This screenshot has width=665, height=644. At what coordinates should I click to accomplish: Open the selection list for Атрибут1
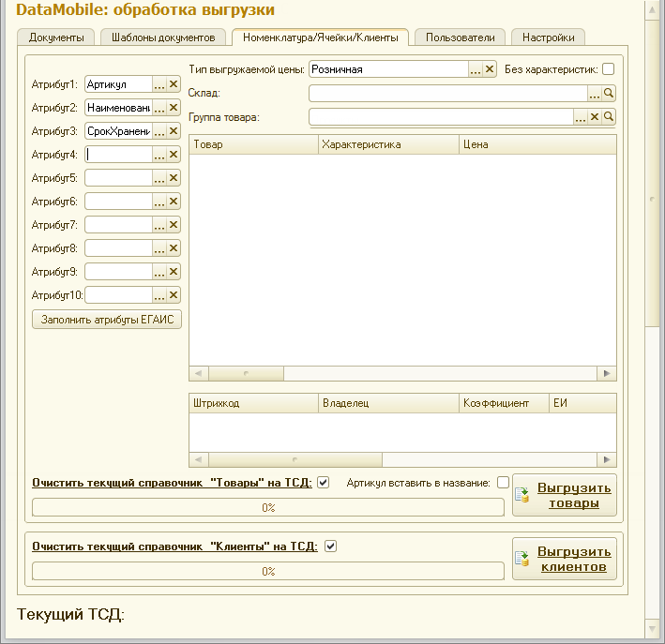[159, 84]
